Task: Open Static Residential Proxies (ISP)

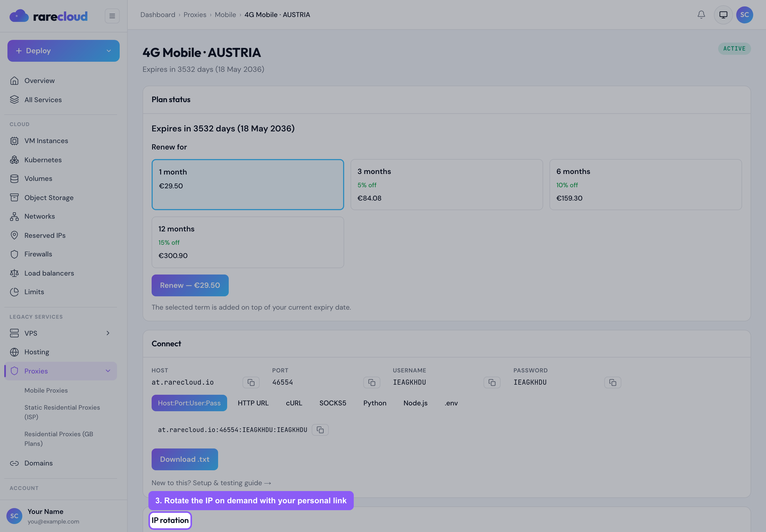Action: (62, 412)
